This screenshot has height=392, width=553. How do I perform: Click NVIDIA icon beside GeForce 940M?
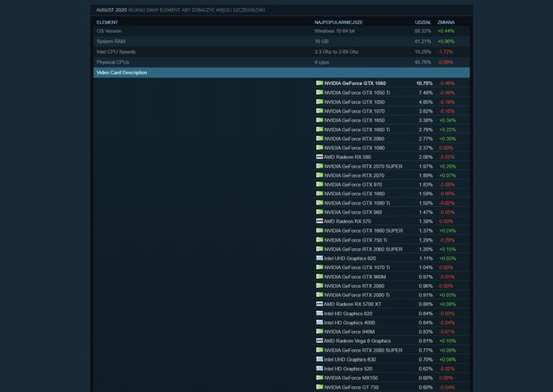click(x=319, y=332)
